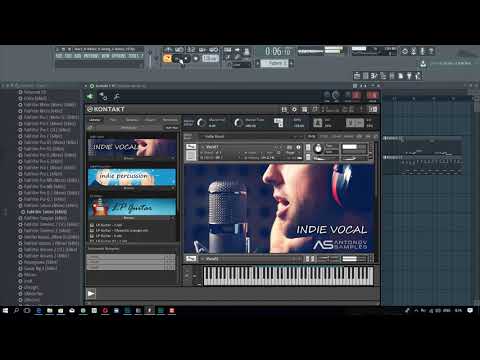The image size is (480, 360).
Task: Click Instruments button under Indie Vocal library
Action: (x=129, y=158)
